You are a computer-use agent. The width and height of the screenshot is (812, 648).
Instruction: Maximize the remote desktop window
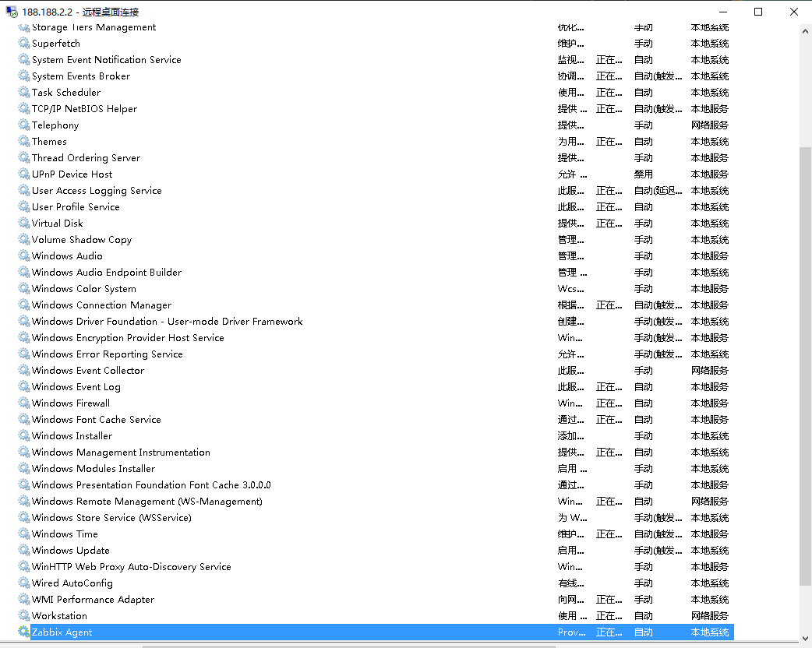pos(758,12)
